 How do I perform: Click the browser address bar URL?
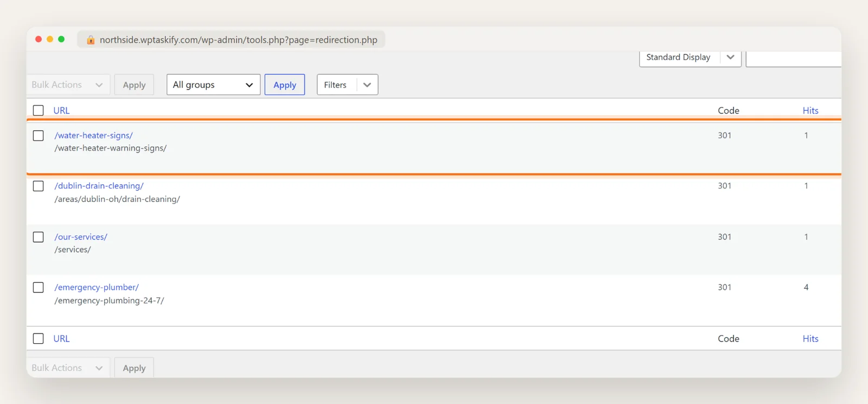pyautogui.click(x=239, y=40)
